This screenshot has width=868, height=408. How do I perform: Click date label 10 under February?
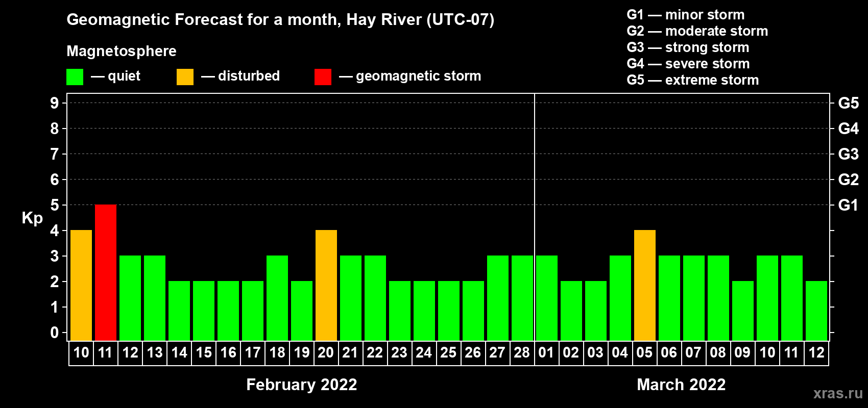coord(81,352)
